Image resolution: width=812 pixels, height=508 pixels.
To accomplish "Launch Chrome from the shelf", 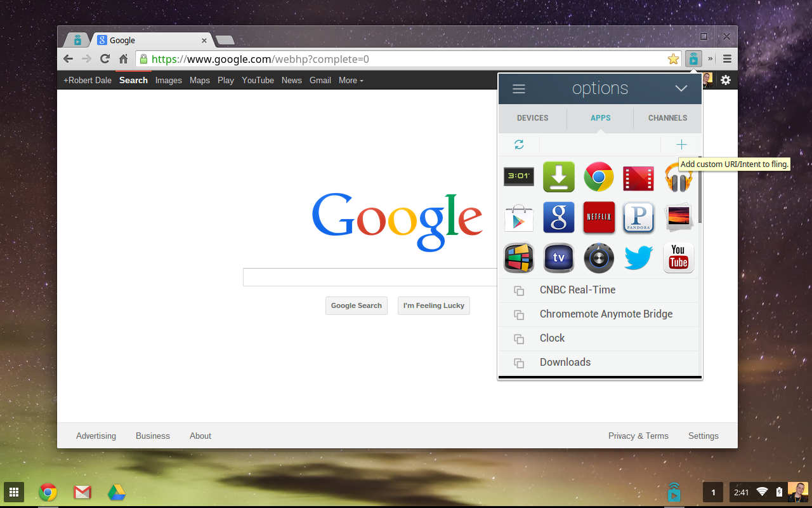I will [48, 491].
